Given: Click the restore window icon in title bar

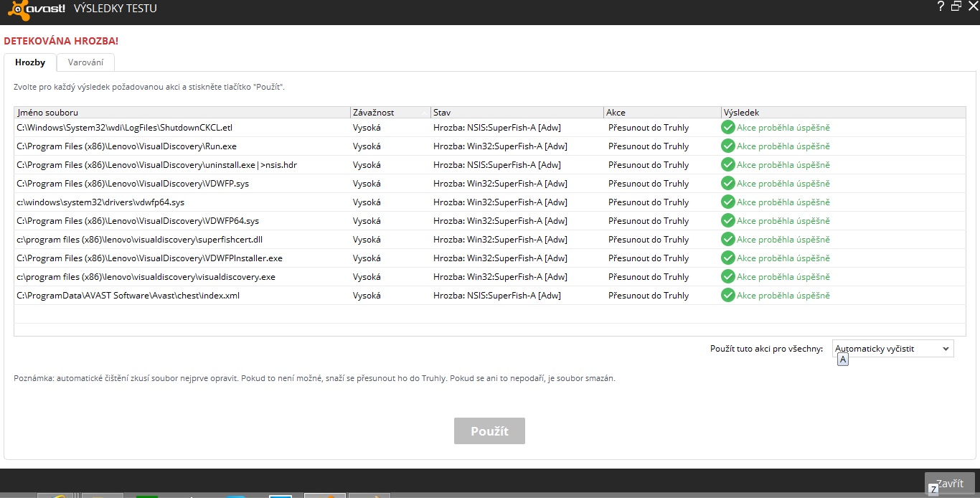Looking at the screenshot, I should click(x=956, y=6).
